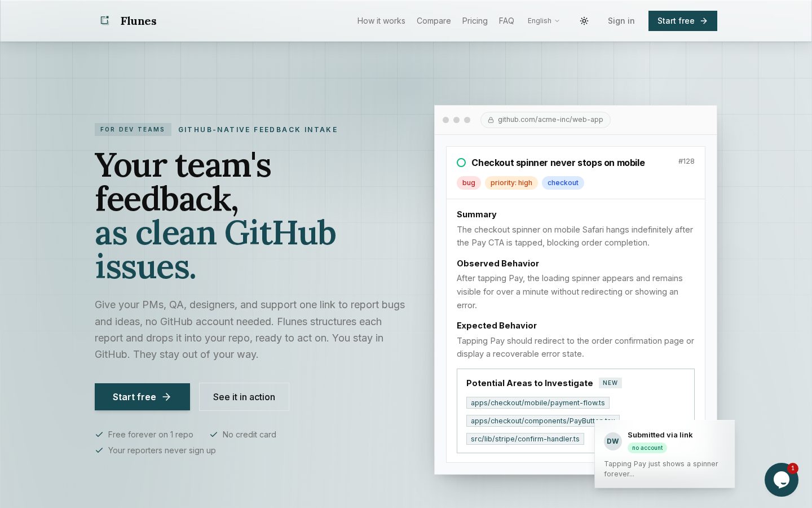Go to How it works section
Viewport: 812px width, 508px height.
[x=381, y=21]
